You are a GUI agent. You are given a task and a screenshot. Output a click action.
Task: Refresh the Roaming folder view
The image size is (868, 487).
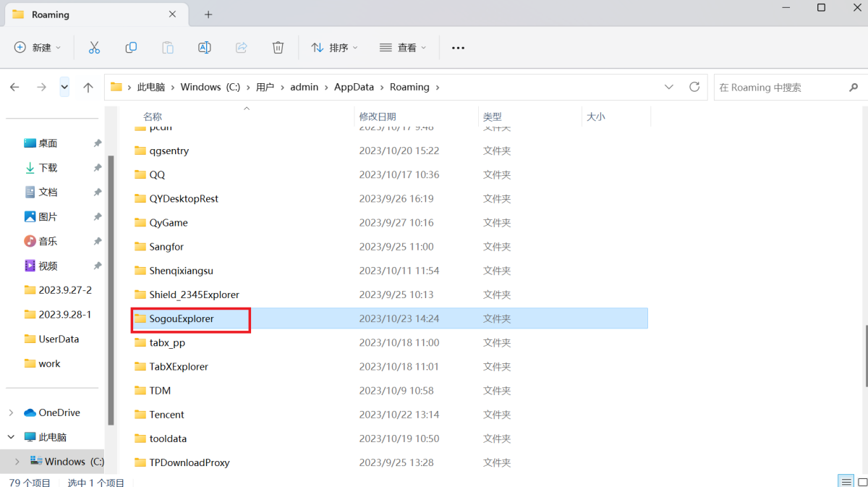(x=694, y=87)
